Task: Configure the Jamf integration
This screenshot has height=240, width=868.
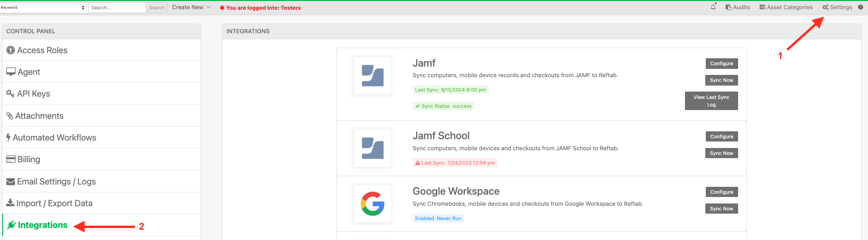Action: coord(721,63)
